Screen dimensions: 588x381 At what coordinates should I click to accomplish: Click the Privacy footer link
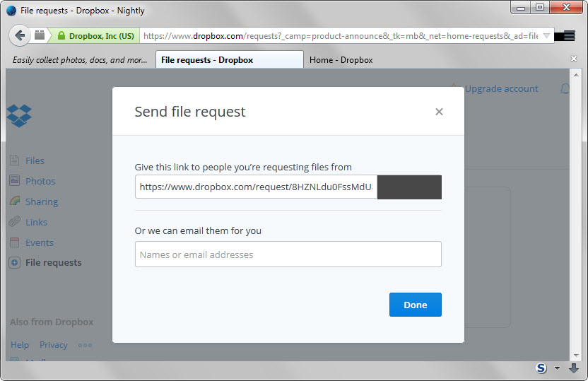tap(54, 345)
